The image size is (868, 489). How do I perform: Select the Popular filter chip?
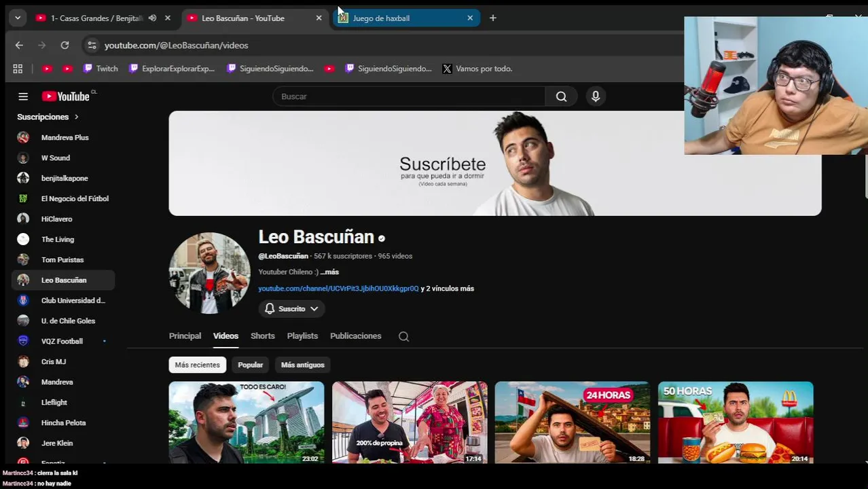click(250, 365)
